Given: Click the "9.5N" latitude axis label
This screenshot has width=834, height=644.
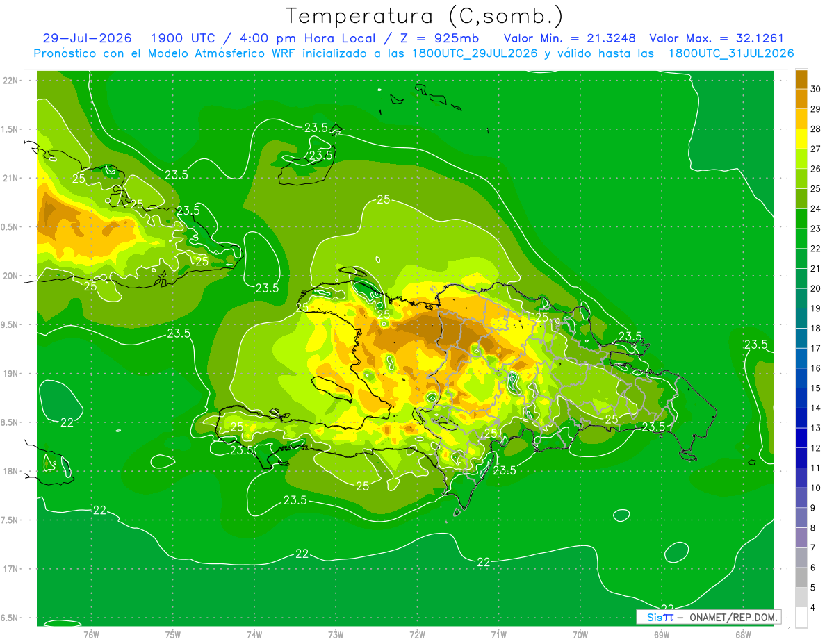Looking at the screenshot, I should pyautogui.click(x=10, y=324).
